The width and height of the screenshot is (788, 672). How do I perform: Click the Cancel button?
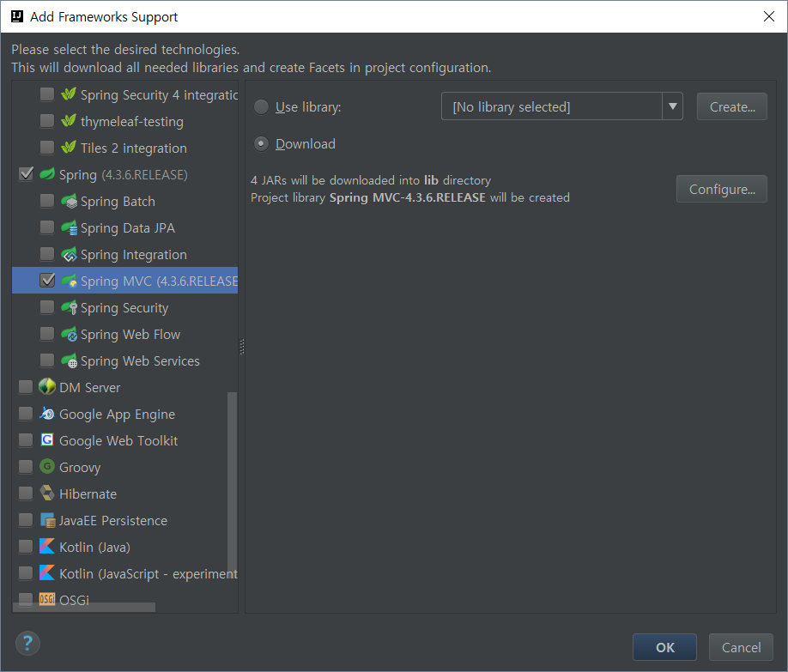tap(741, 647)
